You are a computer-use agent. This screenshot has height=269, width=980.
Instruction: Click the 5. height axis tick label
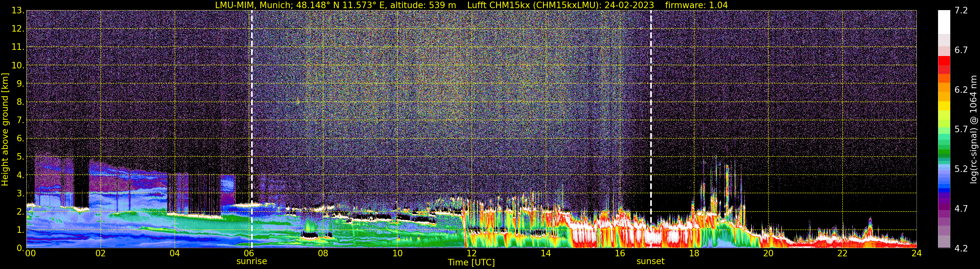[20, 157]
